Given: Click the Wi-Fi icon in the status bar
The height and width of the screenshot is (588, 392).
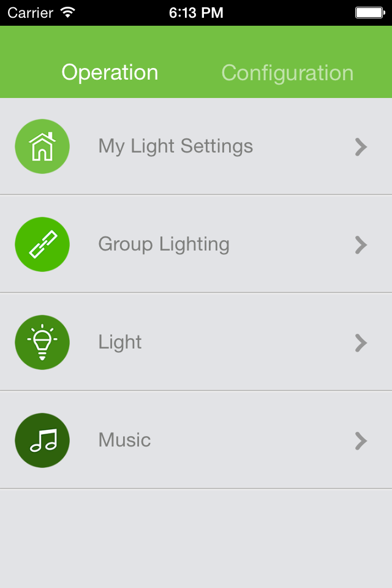Looking at the screenshot, I should [x=68, y=12].
